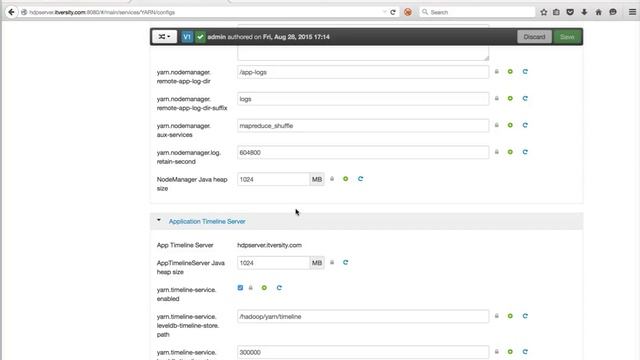Viewport: 640px width, 360px height.
Task: Click green override icon for NodeManager heap size
Action: point(346,179)
